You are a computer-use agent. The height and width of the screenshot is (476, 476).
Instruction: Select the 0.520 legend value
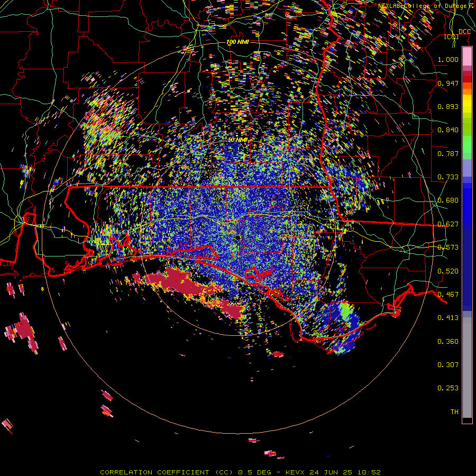(448, 271)
